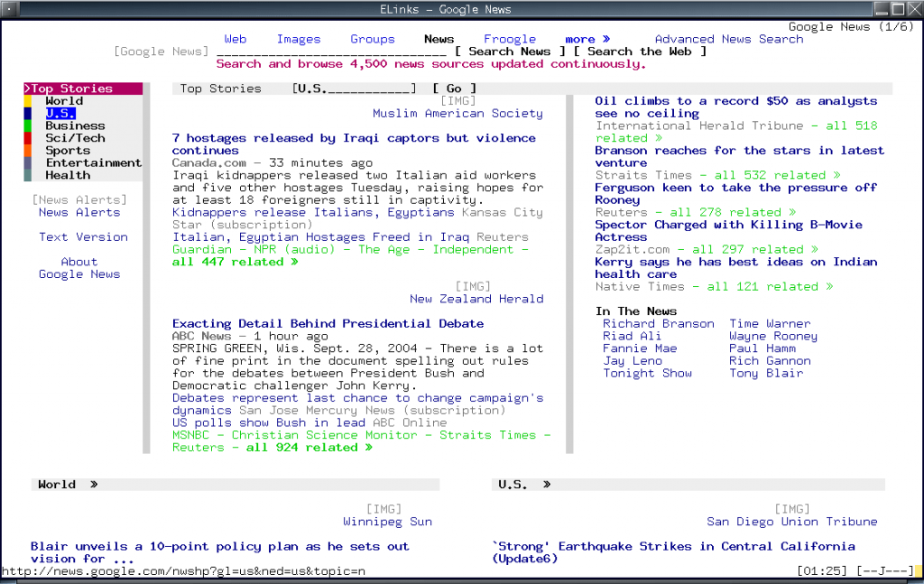Click the red Business category color swatch
The width and height of the screenshot is (924, 584).
tap(28, 125)
